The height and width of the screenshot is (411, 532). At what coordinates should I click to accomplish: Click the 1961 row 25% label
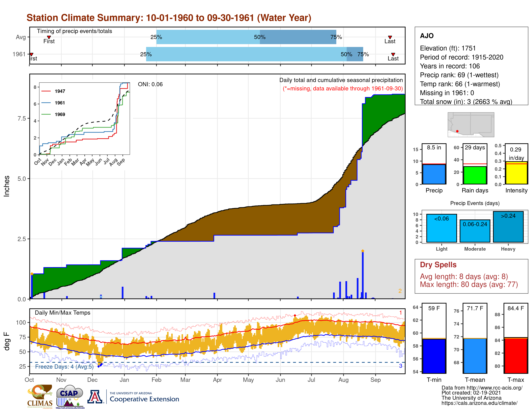pos(146,54)
